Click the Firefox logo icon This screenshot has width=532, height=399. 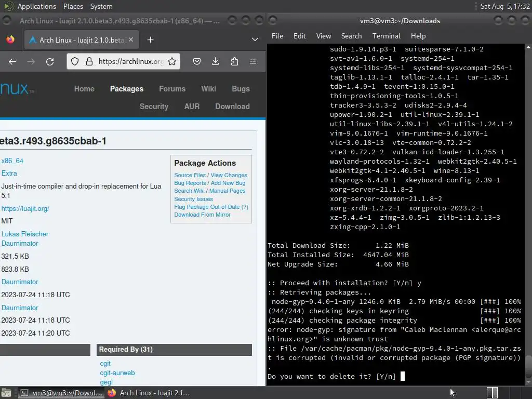[10, 39]
